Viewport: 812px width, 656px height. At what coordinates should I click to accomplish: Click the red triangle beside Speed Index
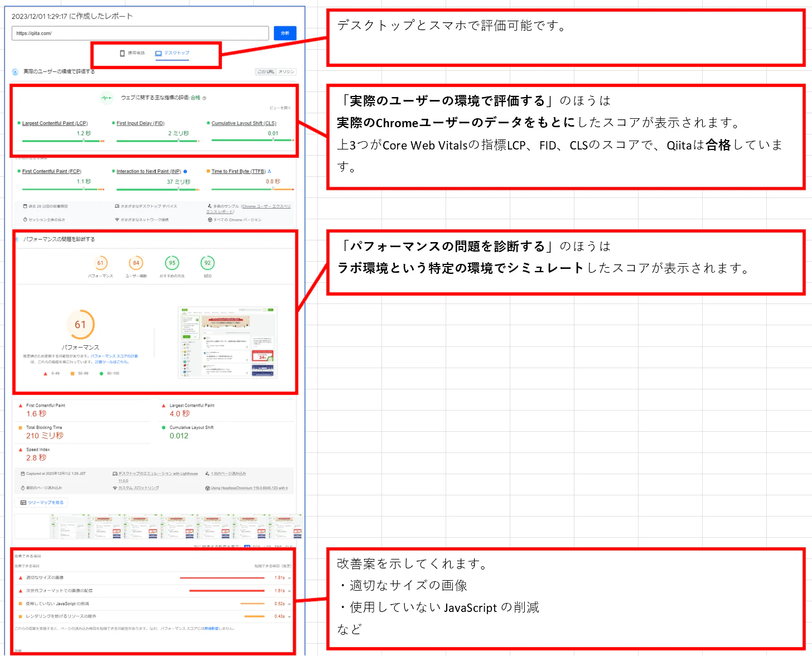click(21, 450)
